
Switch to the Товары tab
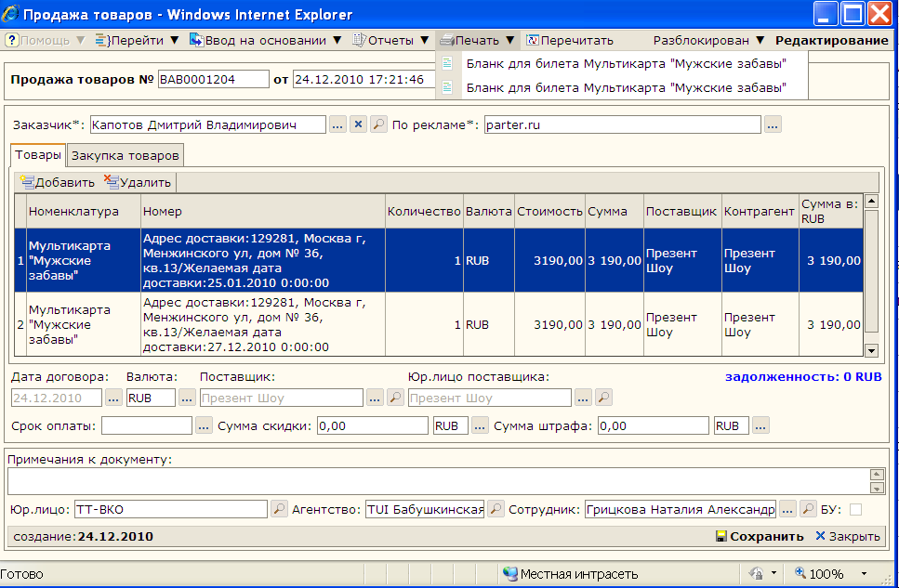[x=38, y=155]
